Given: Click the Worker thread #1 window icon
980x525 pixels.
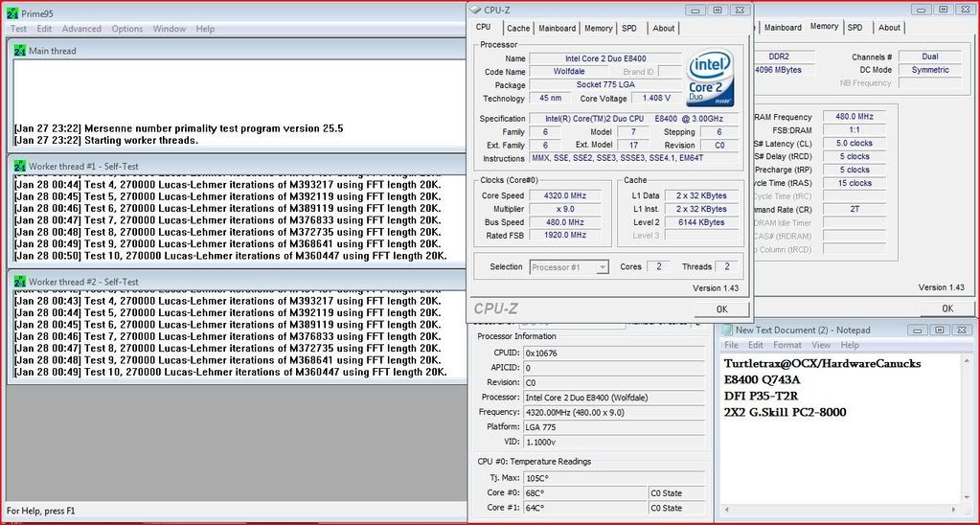Looking at the screenshot, I should click(x=20, y=167).
